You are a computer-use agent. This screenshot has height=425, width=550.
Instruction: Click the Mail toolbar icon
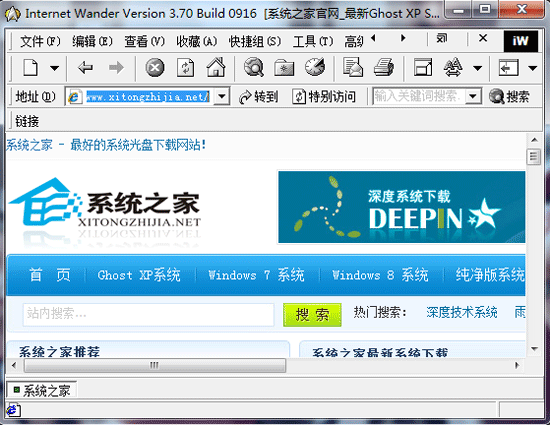[x=353, y=67]
